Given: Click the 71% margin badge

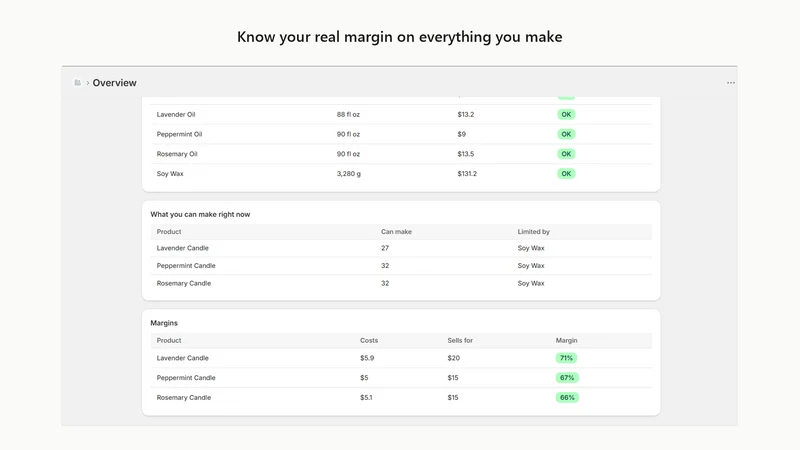Looking at the screenshot, I should tap(566, 358).
